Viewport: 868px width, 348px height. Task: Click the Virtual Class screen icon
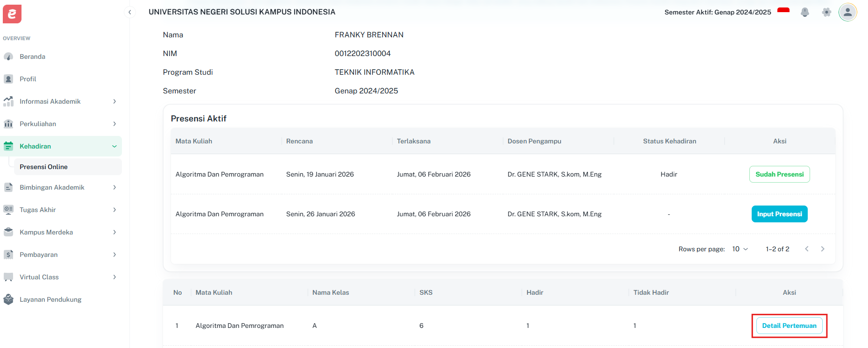click(x=8, y=277)
